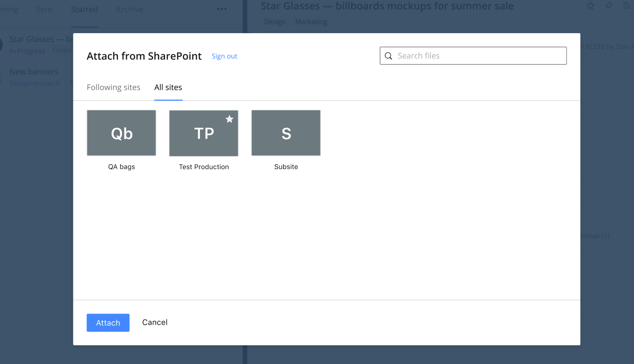Open the Archive tab in background window
Image resolution: width=634 pixels, height=364 pixels.
(129, 9)
